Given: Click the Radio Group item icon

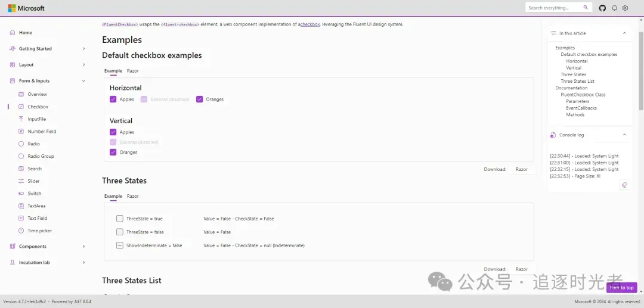Looking at the screenshot, I should 21,156.
